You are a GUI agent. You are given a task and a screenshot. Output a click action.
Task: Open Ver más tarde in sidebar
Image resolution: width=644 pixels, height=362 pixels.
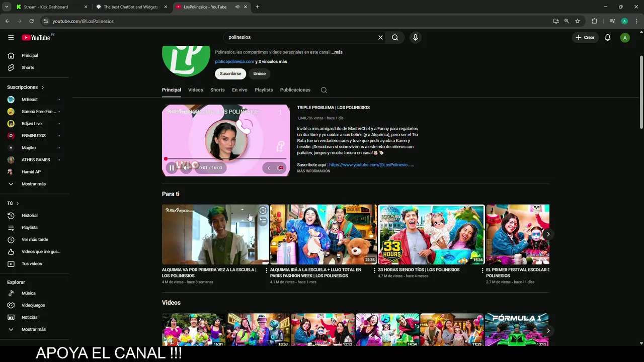(x=34, y=239)
